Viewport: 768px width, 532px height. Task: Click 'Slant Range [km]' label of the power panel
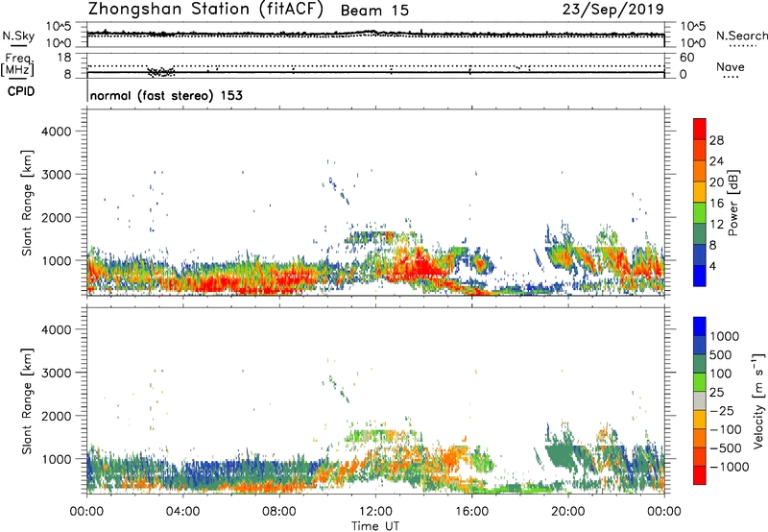click(x=27, y=203)
